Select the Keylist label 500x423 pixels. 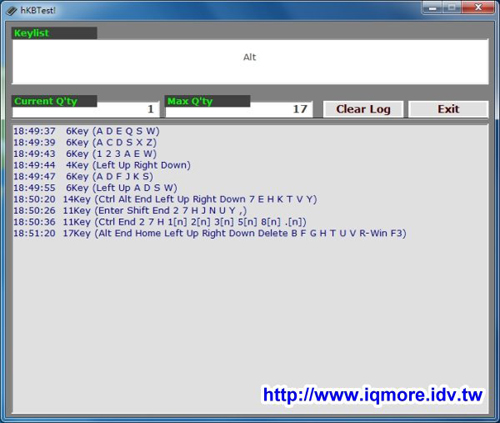point(31,33)
